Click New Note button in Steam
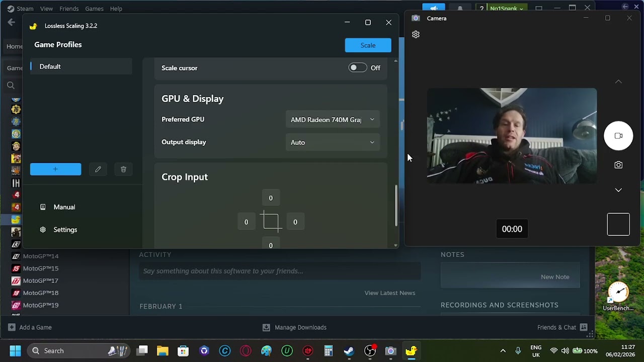This screenshot has width=644, height=362. point(555,277)
